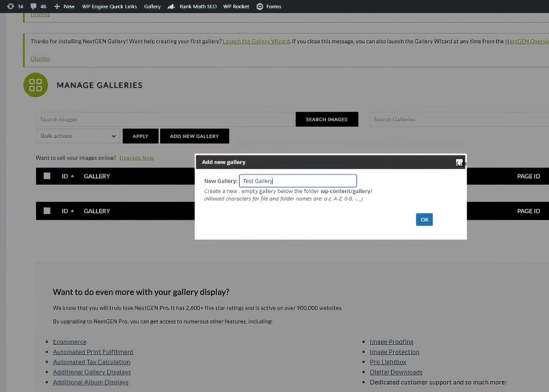Sort by ID arrow in bottom table header
549x392 pixels.
coord(72,211)
